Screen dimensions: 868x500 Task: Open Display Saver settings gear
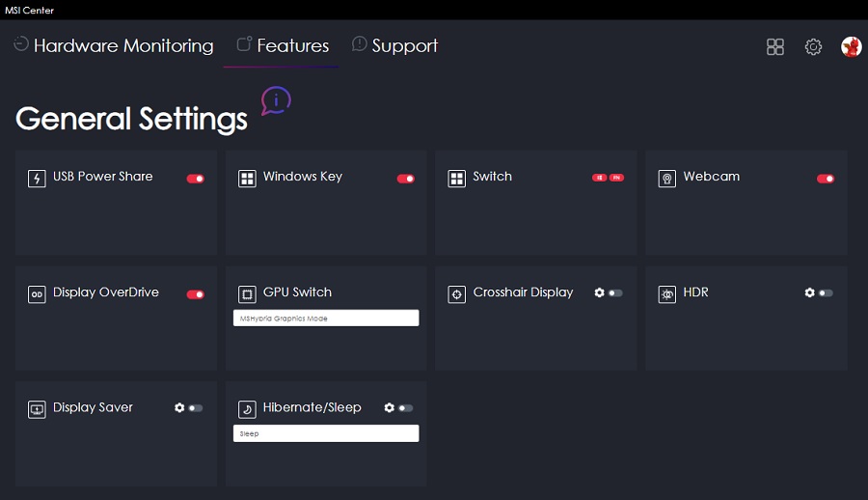pyautogui.click(x=179, y=408)
